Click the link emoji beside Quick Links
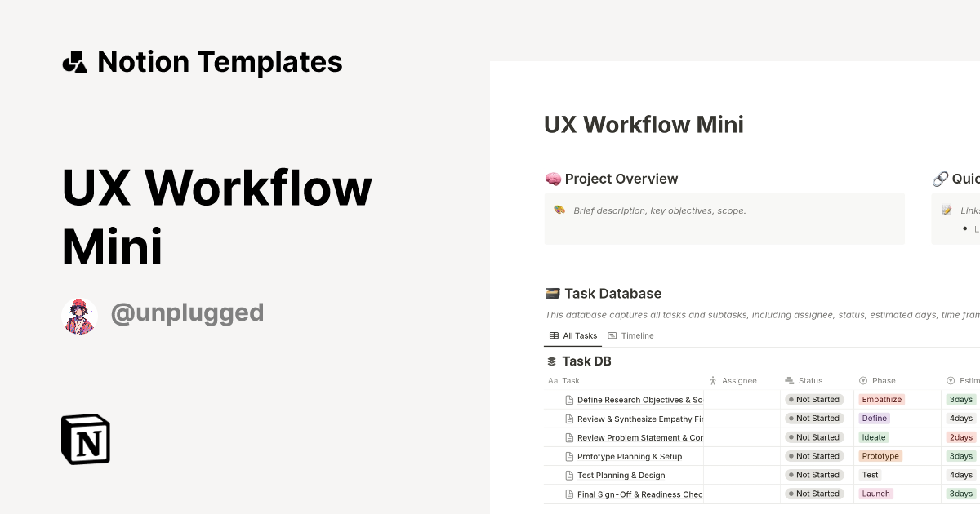The width and height of the screenshot is (980, 514). (x=940, y=179)
